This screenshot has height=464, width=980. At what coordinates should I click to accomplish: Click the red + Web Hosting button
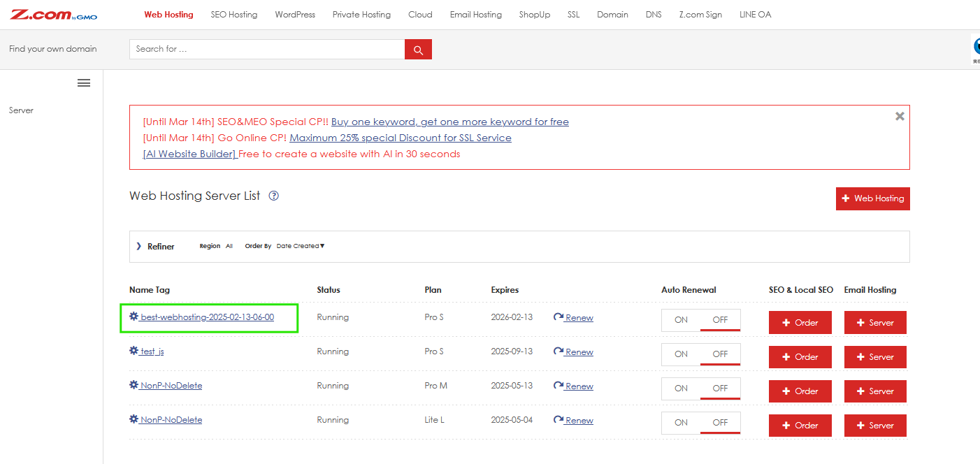click(872, 198)
